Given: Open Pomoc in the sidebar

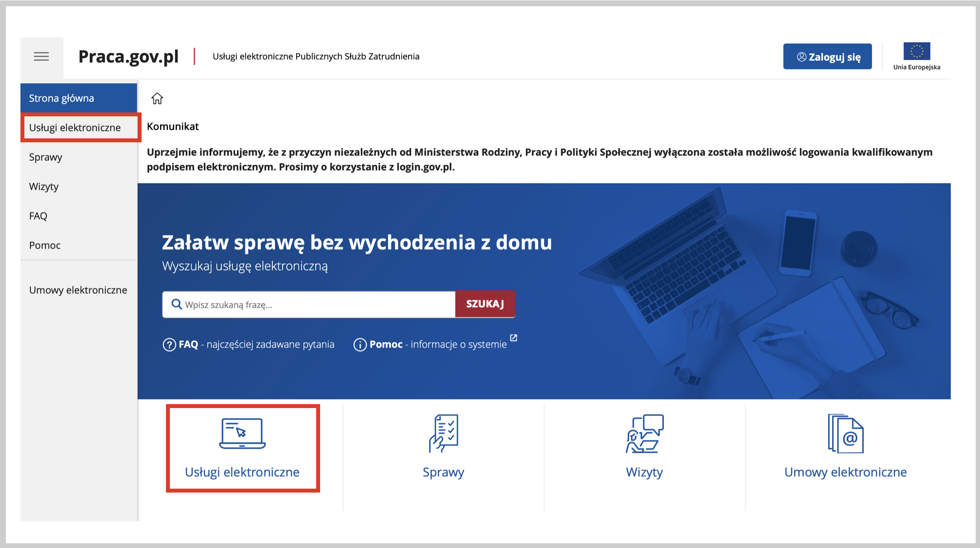Looking at the screenshot, I should [x=79, y=245].
